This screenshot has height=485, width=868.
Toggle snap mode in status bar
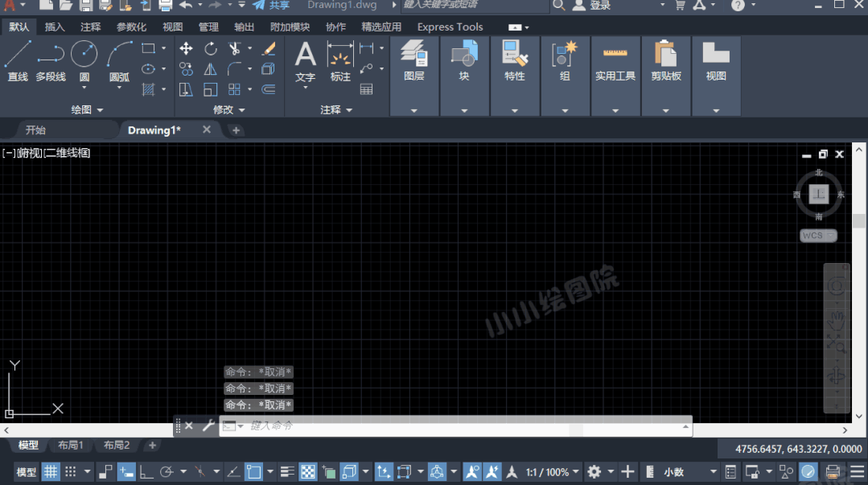(x=70, y=471)
